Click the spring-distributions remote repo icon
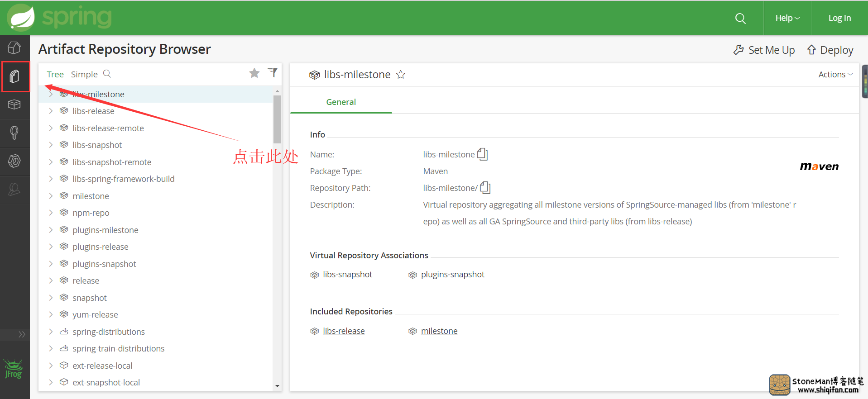 click(x=64, y=332)
